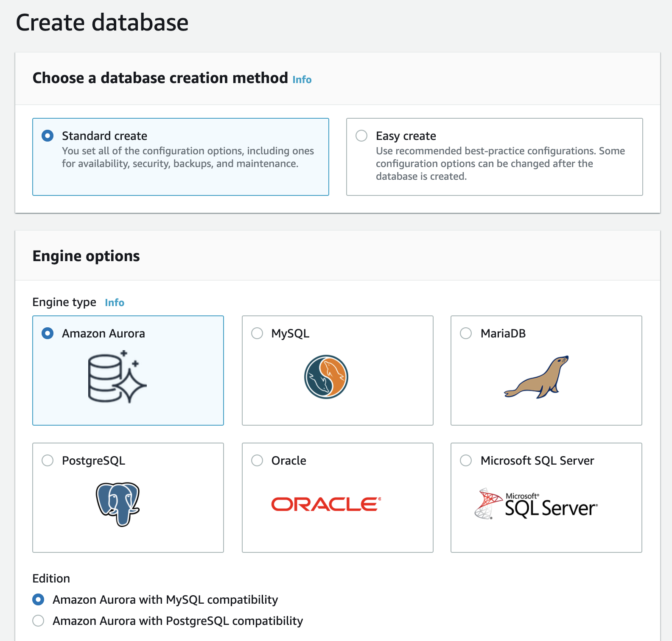The image size is (672, 641).
Task: Click the MariaDB seal logo
Action: tap(537, 377)
